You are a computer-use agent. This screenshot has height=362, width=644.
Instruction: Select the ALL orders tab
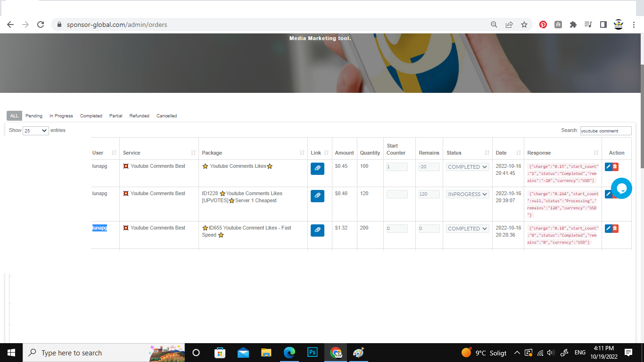(x=14, y=116)
